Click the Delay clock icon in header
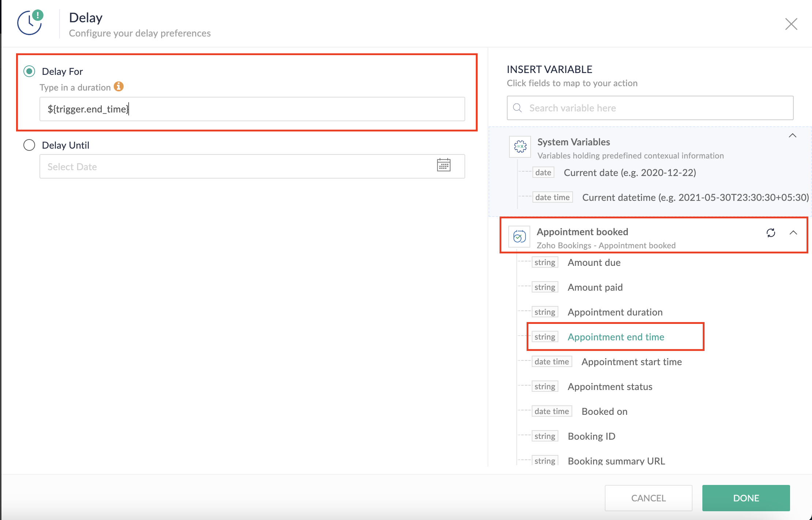Image resolution: width=812 pixels, height=520 pixels. click(x=30, y=23)
